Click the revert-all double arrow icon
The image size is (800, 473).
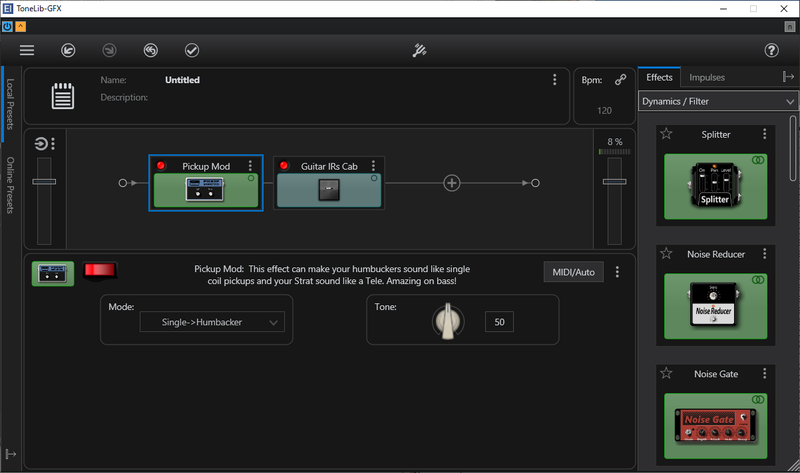[151, 50]
